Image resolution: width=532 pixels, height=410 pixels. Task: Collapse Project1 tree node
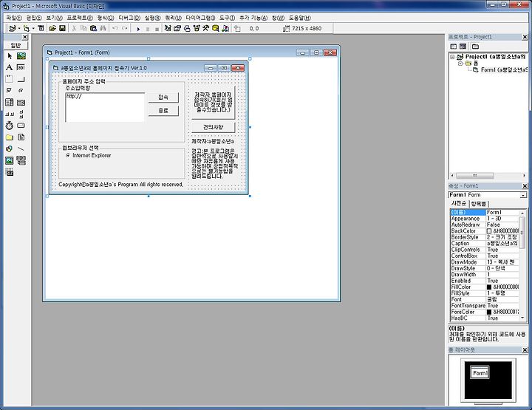click(x=452, y=57)
